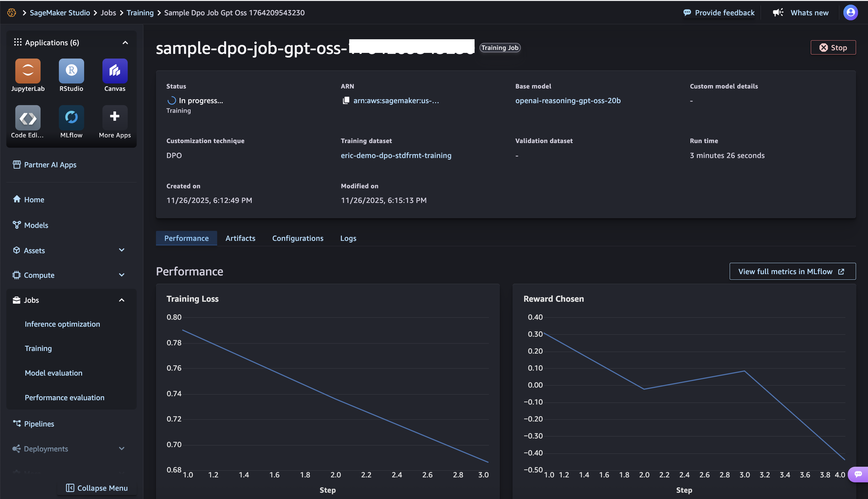Open the eric-demo-dpo-stdfrmt-training dataset link
This screenshot has width=868, height=499.
pos(396,155)
